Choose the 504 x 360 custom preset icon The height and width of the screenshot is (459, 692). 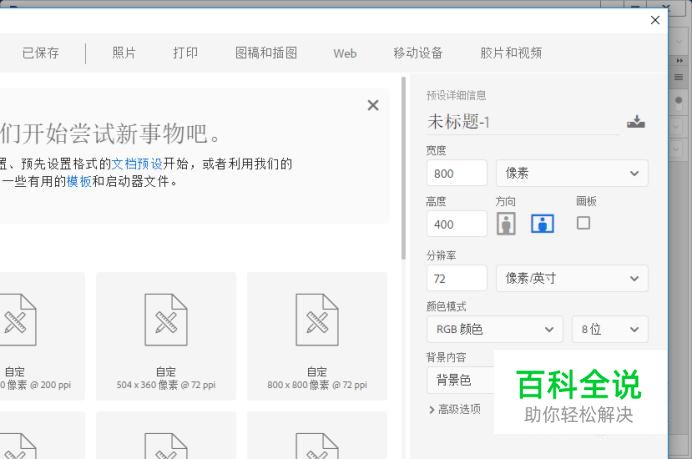point(166,320)
